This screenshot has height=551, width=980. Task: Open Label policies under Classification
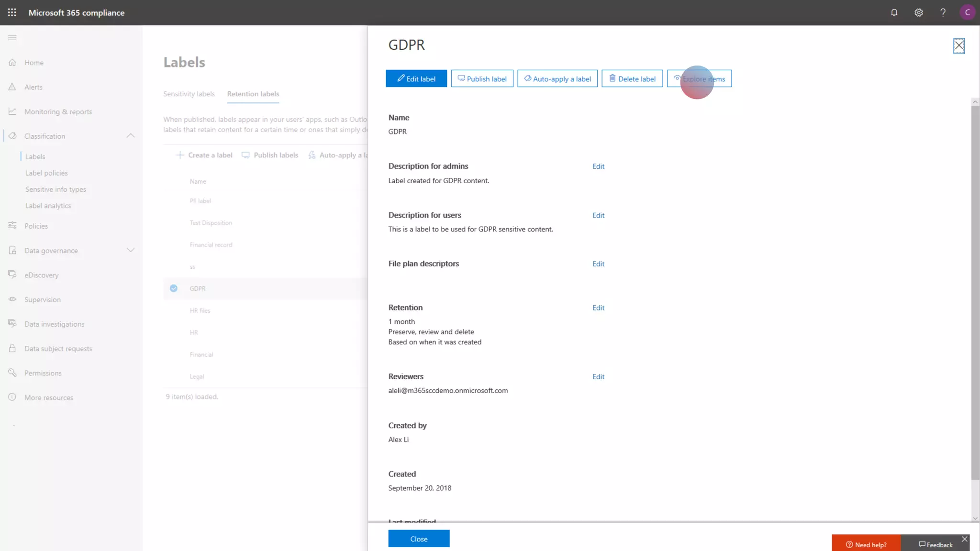(46, 173)
